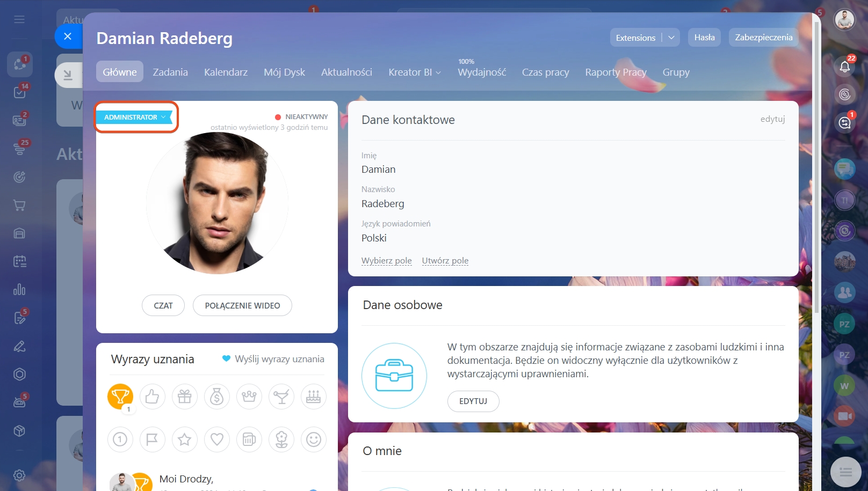
Task: Select the birthday cake appreciation icon
Action: coord(314,397)
